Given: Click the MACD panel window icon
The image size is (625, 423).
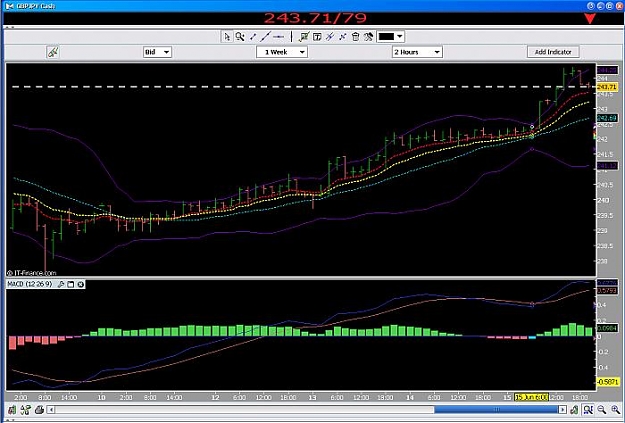Looking at the screenshot, I should 71,284.
